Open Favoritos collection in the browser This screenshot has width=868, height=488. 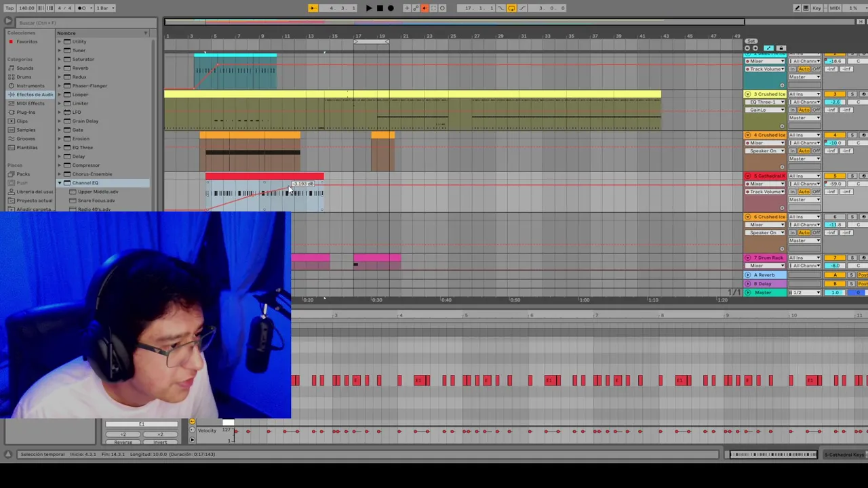point(27,41)
